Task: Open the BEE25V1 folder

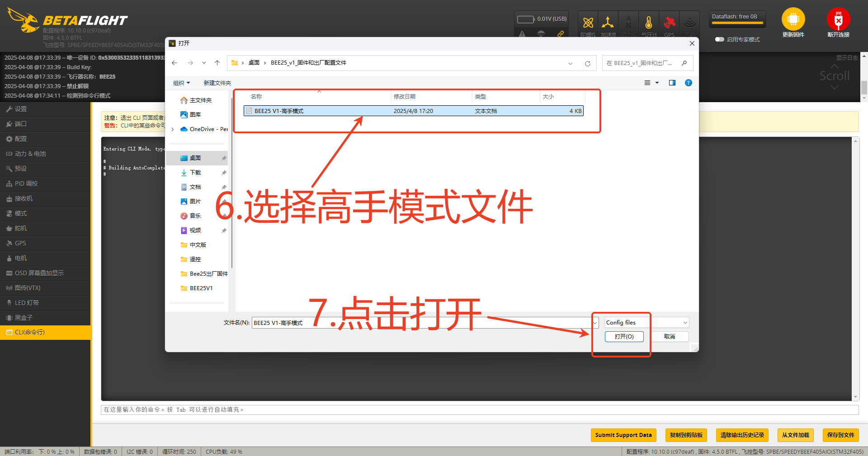Action: [x=197, y=288]
